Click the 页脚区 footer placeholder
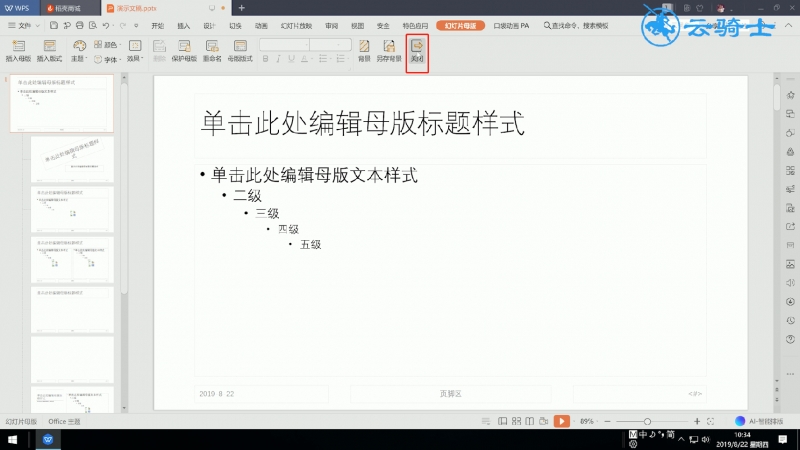 pyautogui.click(x=451, y=393)
